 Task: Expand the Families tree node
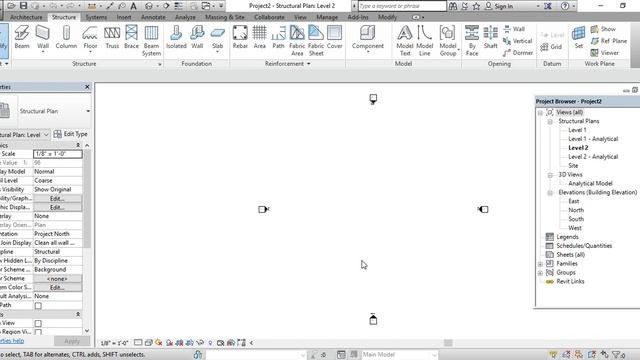[x=540, y=264]
